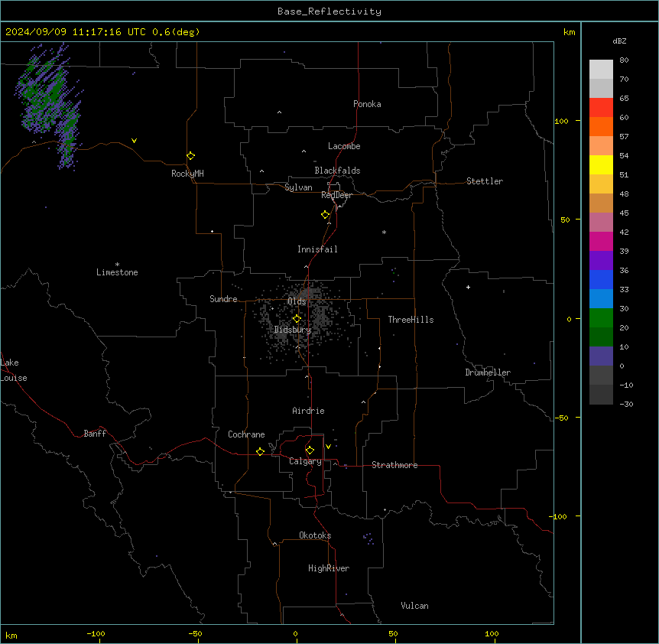Select the dark gray swatch between -10 and -30
Image resolution: width=659 pixels, height=644 pixels.
point(601,395)
